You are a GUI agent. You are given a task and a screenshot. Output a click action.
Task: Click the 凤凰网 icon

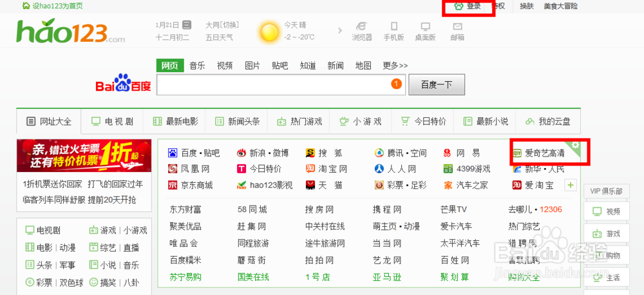pos(173,169)
